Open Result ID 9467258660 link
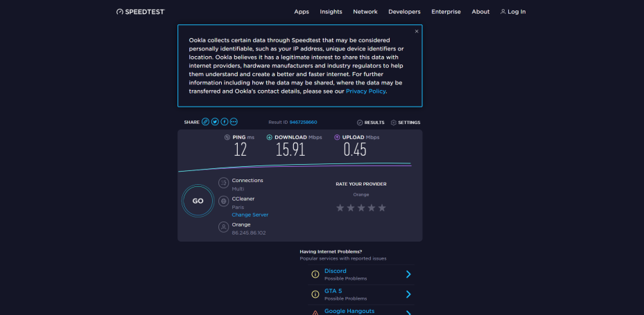Viewport: 644px width, 315px height. coord(303,123)
